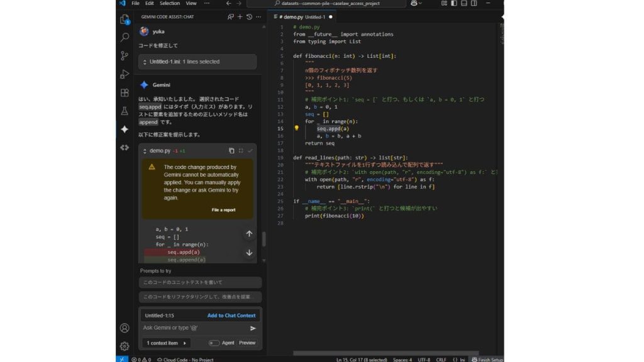
Task: Toggle the bottom panel visibility
Action: tap(464, 3)
